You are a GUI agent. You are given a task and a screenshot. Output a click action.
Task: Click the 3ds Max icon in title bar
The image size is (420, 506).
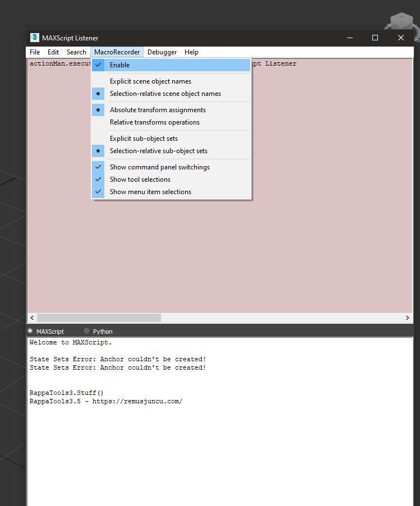[x=35, y=38]
